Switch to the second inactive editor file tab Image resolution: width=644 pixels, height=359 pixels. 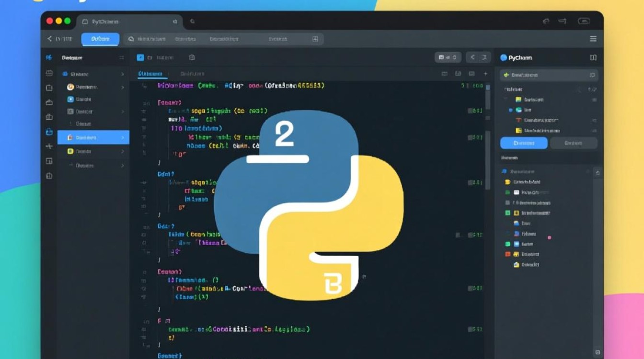pyautogui.click(x=192, y=74)
